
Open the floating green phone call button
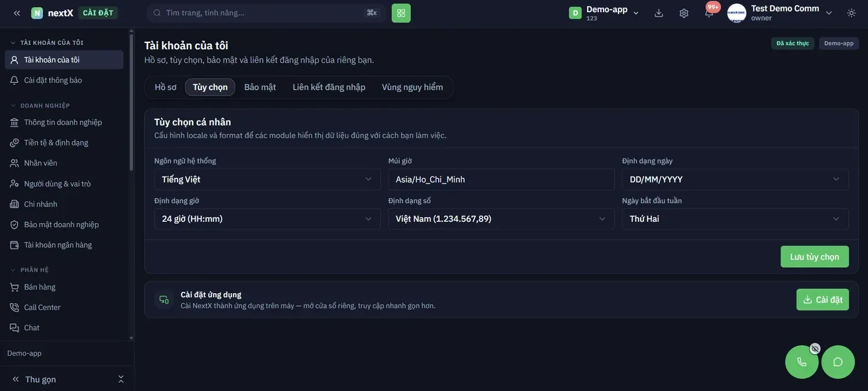[x=801, y=362]
